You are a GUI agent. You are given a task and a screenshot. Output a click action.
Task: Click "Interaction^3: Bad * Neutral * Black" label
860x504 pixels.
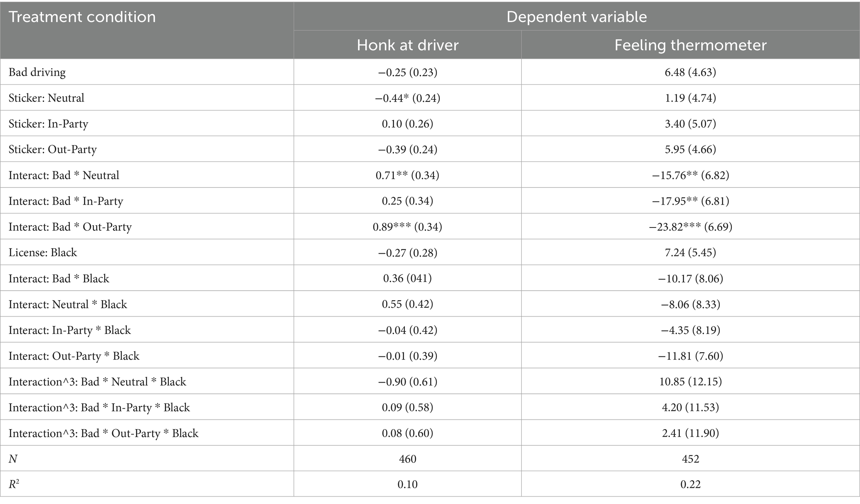(x=97, y=382)
